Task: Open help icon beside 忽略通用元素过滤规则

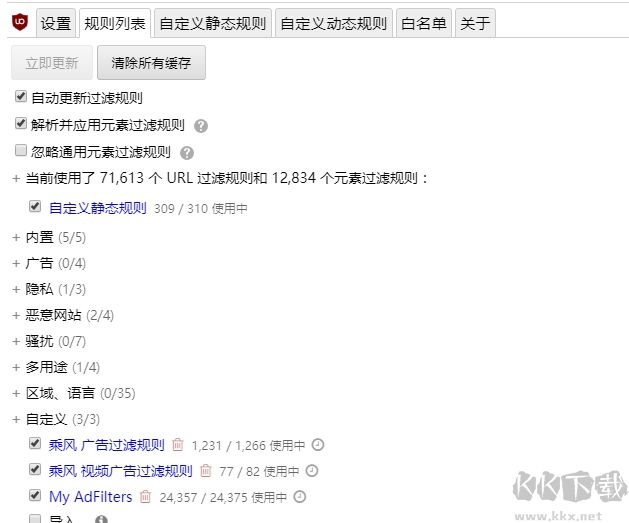Action: pyautogui.click(x=187, y=153)
